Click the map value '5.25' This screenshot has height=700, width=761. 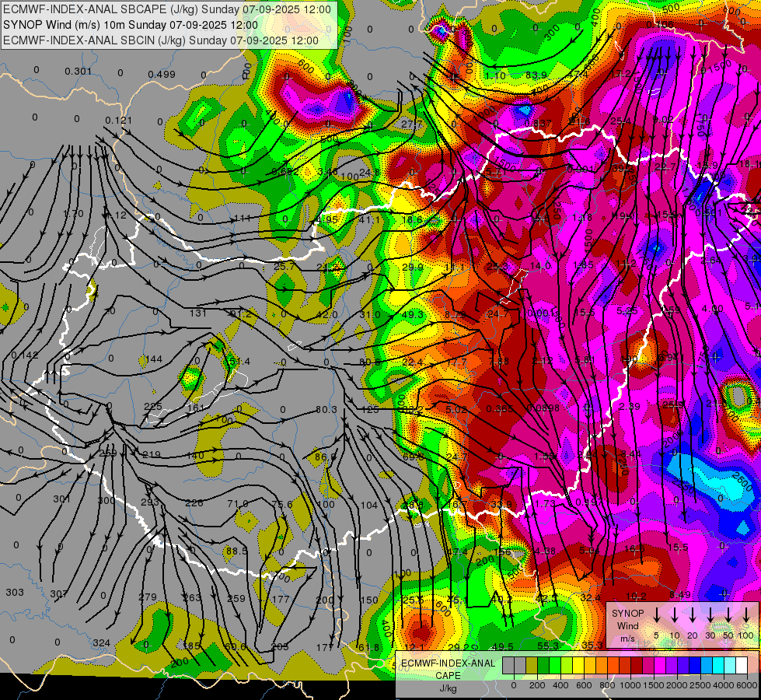(627, 310)
